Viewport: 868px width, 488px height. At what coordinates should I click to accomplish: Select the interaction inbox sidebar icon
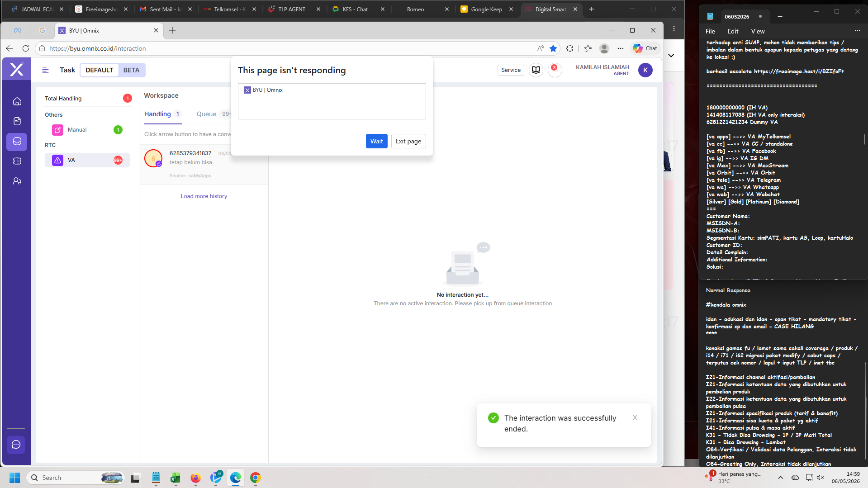tap(17, 142)
